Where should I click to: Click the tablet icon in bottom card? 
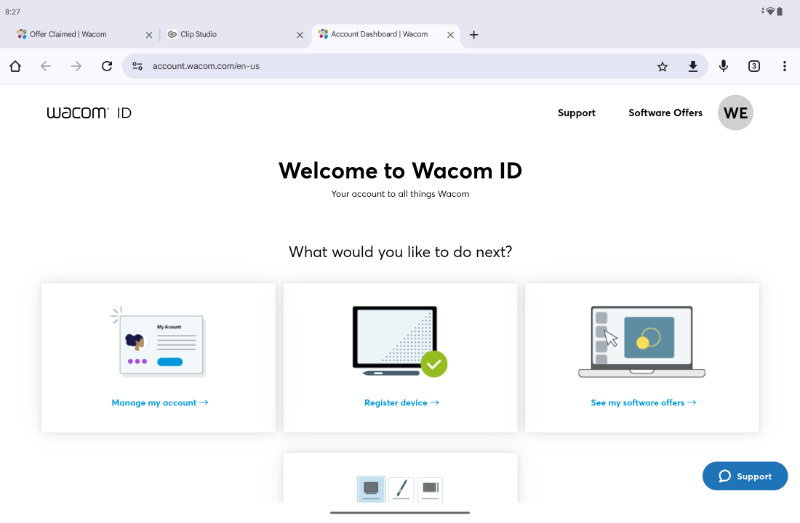click(x=430, y=489)
